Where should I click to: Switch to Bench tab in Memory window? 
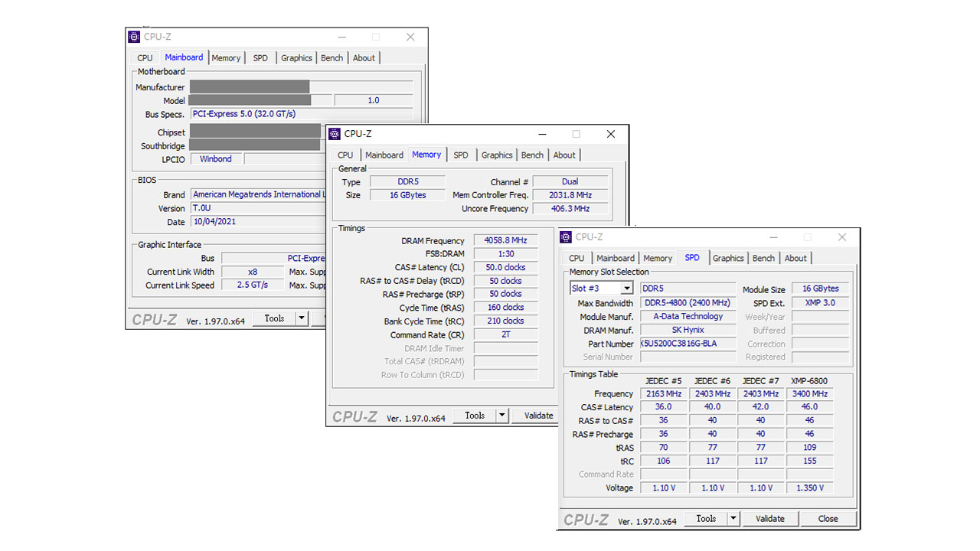[x=532, y=155]
